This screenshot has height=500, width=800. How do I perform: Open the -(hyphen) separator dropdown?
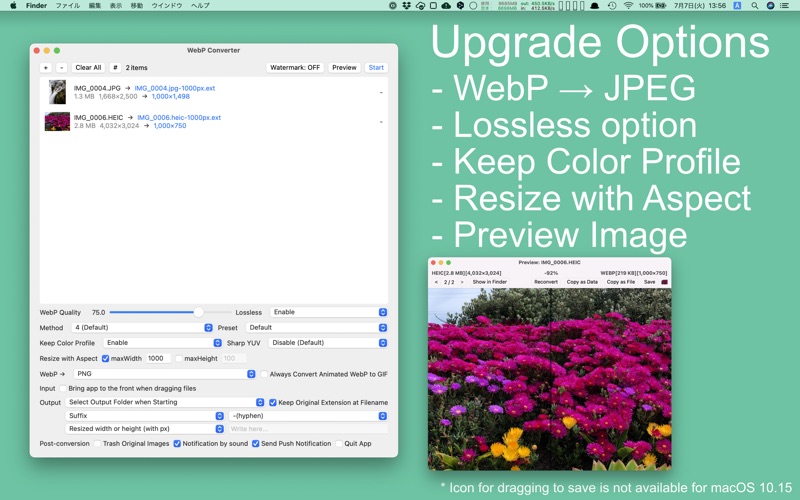[x=308, y=415]
